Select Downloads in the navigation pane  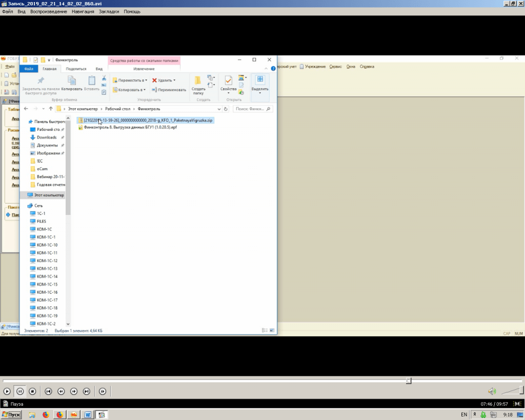[x=46, y=137]
